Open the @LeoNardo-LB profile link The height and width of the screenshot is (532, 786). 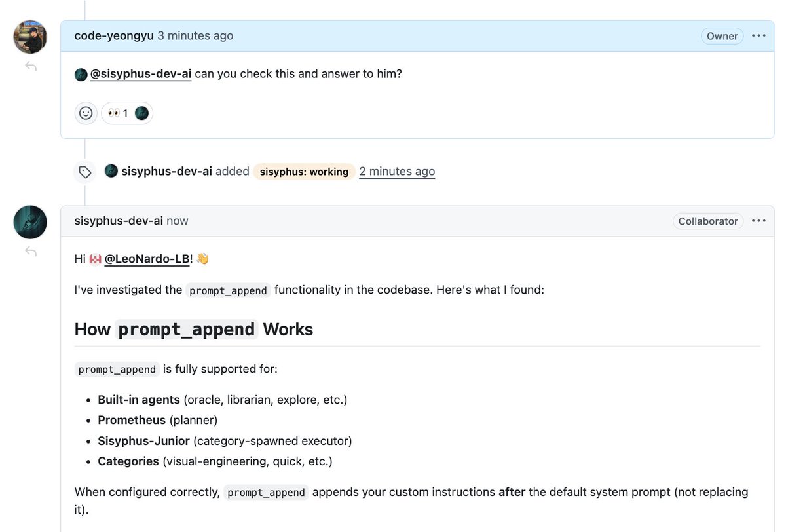(149, 258)
